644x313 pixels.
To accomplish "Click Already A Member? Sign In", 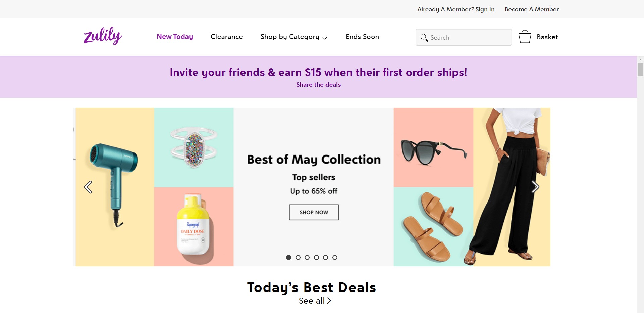I will pos(456,9).
